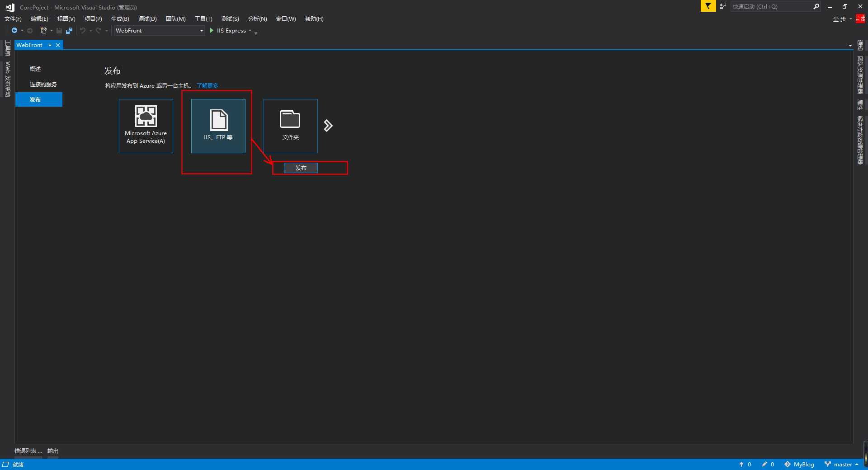The width and height of the screenshot is (868, 470).
Task: Open the 团队(M) menu
Action: [176, 19]
